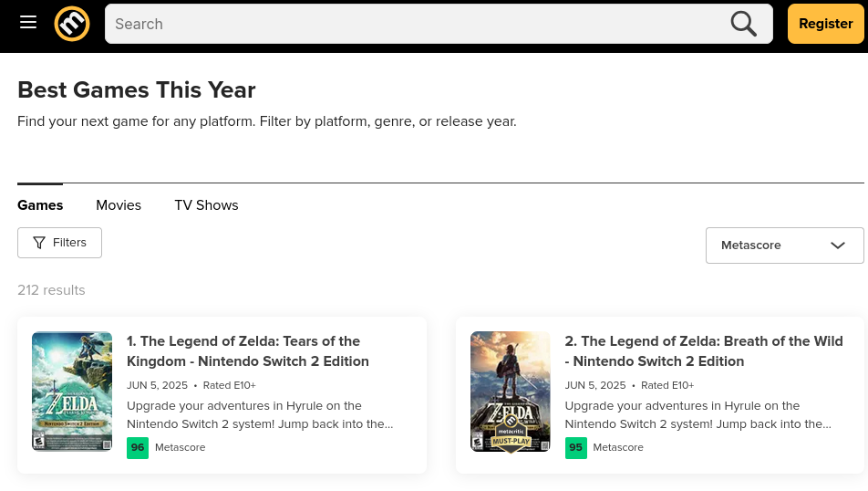Click Tears of the Kingdom cover thumbnail
The width and height of the screenshot is (868, 491).
coord(72,392)
